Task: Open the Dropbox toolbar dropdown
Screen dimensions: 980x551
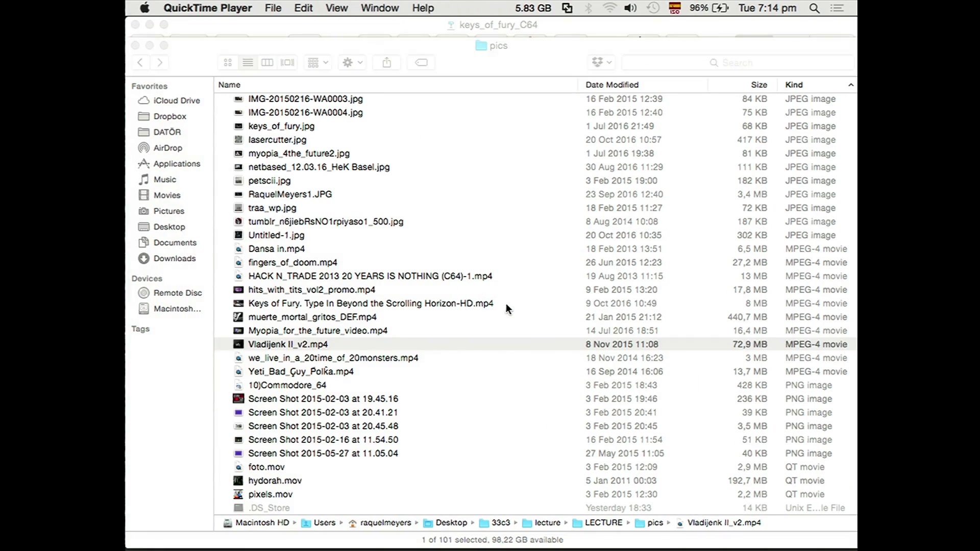Action: 601,62
